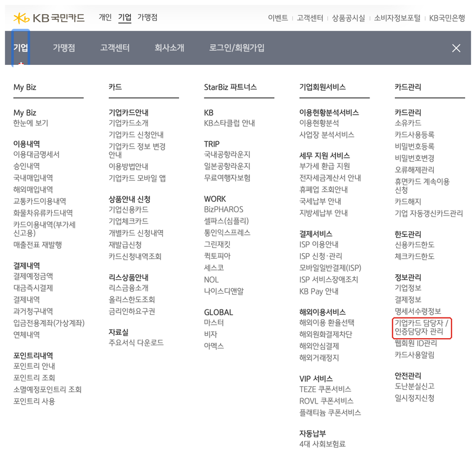Click 국내공항라운지 link

[227, 155]
